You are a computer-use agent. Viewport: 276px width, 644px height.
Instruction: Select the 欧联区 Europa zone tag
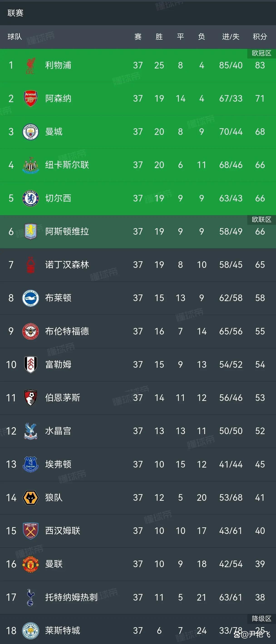coord(261,219)
